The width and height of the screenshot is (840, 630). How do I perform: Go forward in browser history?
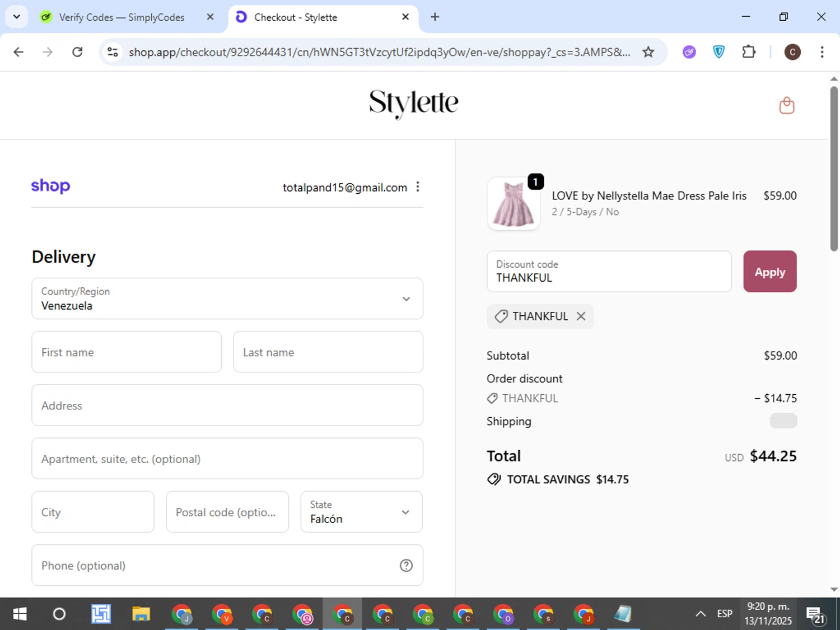(x=48, y=52)
